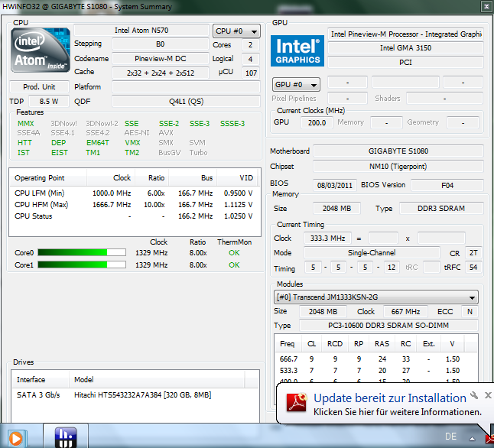
Task: Click the Core1 ThermMon OK status
Action: point(234,265)
